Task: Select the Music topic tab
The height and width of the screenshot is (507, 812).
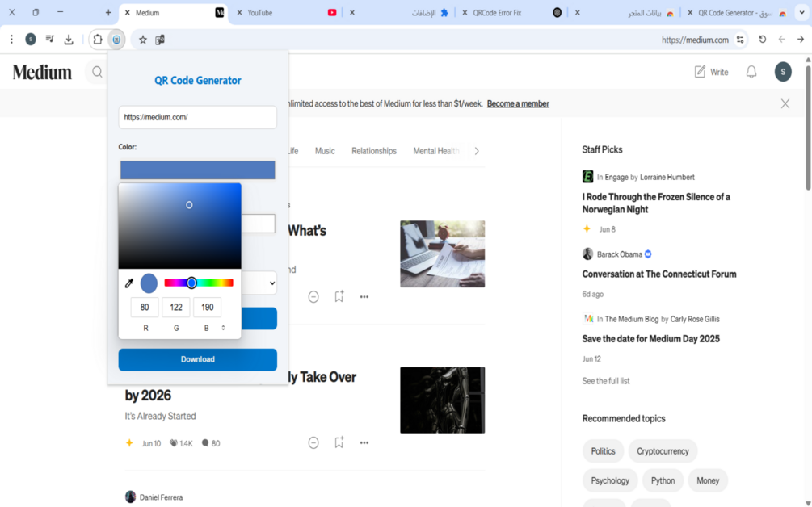Action: point(325,151)
